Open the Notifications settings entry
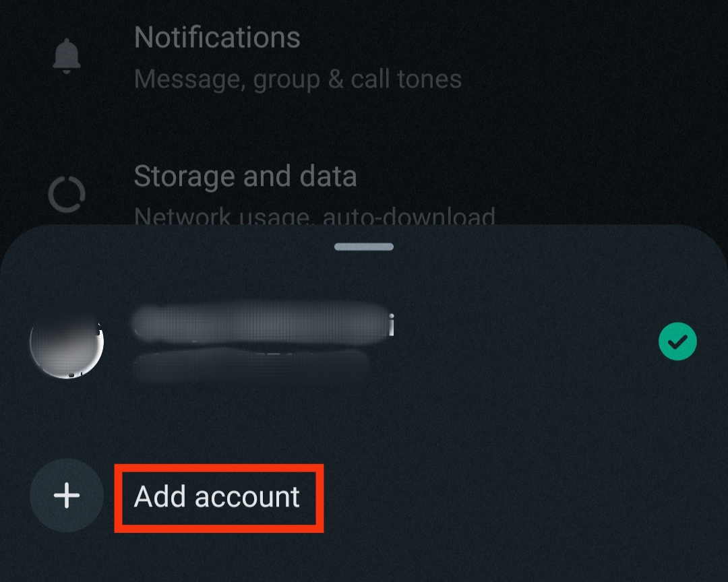The width and height of the screenshot is (728, 582). point(364,57)
